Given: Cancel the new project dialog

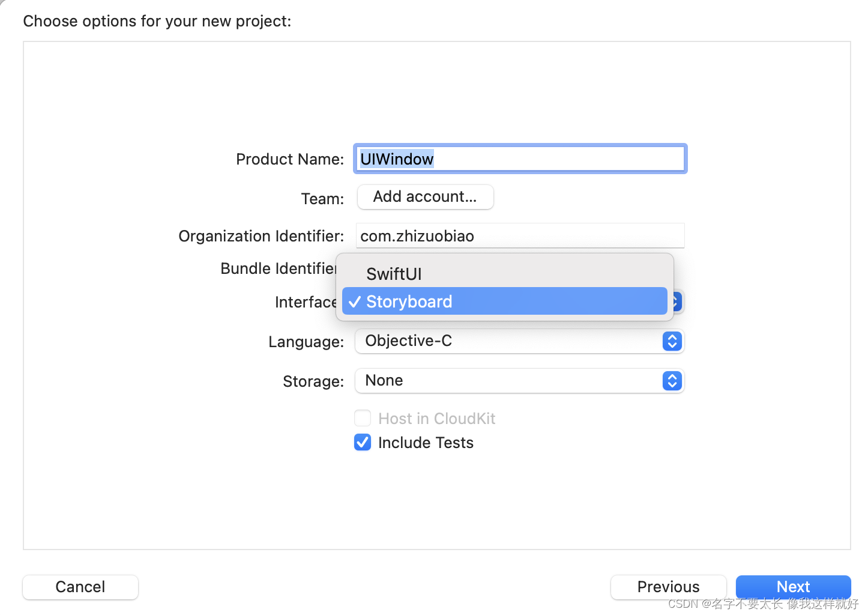Looking at the screenshot, I should (x=80, y=587).
